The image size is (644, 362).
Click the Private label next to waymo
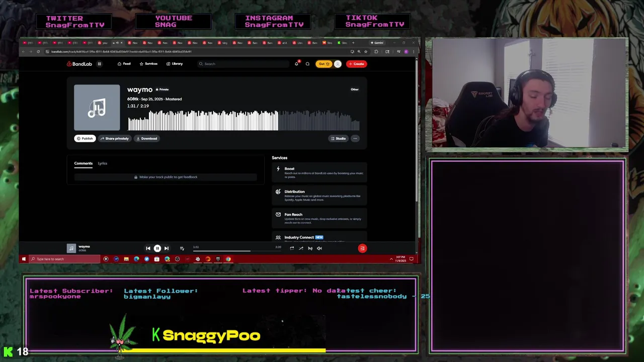(162, 89)
